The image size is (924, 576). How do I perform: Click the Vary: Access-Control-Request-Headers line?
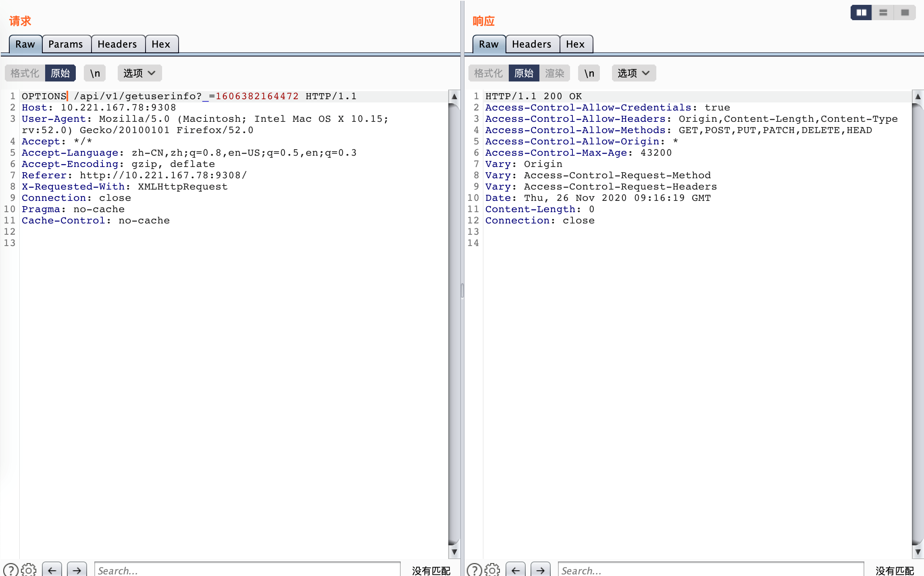(x=601, y=187)
